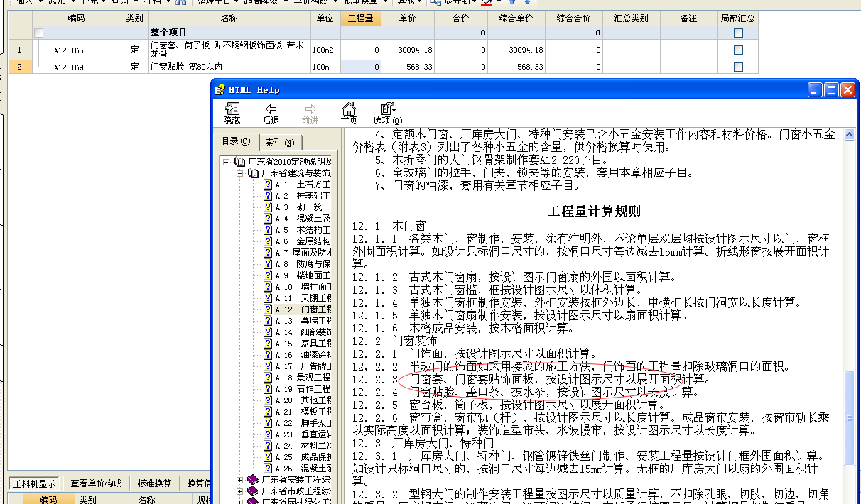This screenshot has height=504, width=861.
Task: Switch to the 目录(C) tab
Action: pyautogui.click(x=237, y=141)
